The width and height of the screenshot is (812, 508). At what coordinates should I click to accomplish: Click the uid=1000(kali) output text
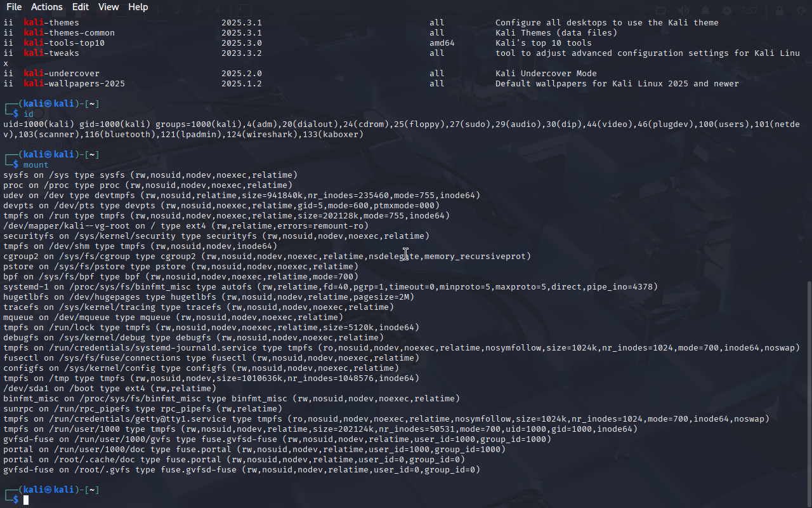(x=39, y=124)
